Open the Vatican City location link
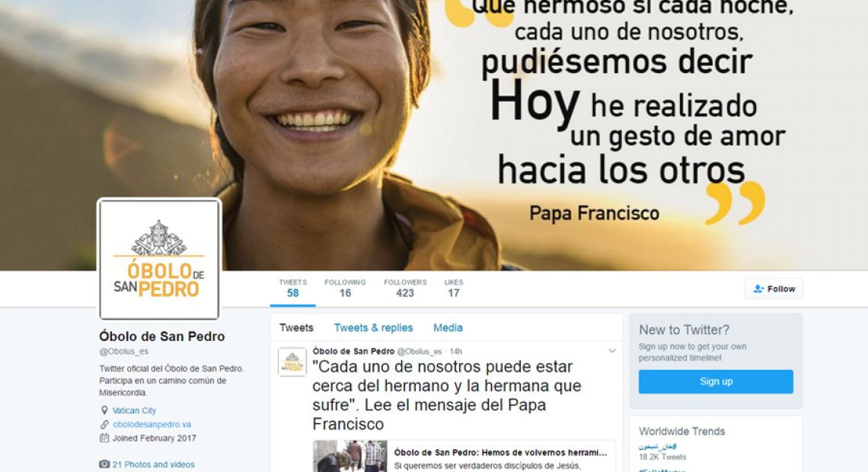Image resolution: width=868 pixels, height=472 pixels. (x=135, y=410)
